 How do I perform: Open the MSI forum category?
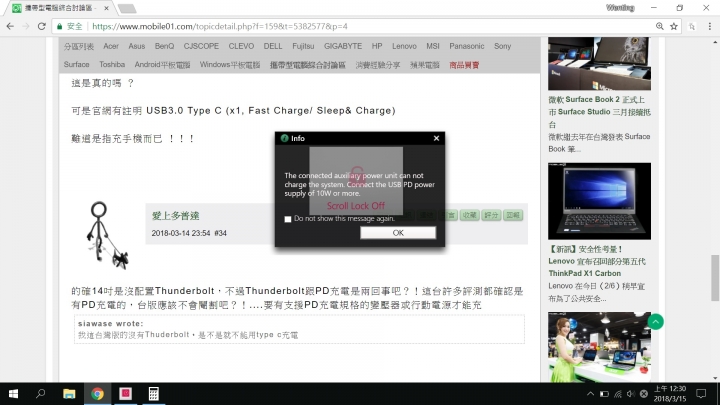pos(433,46)
